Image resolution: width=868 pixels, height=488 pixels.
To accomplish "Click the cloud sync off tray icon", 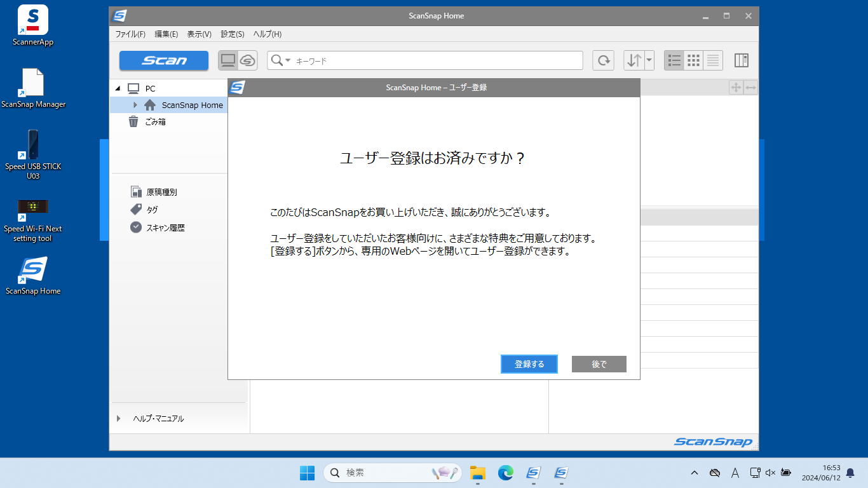I will (x=715, y=473).
